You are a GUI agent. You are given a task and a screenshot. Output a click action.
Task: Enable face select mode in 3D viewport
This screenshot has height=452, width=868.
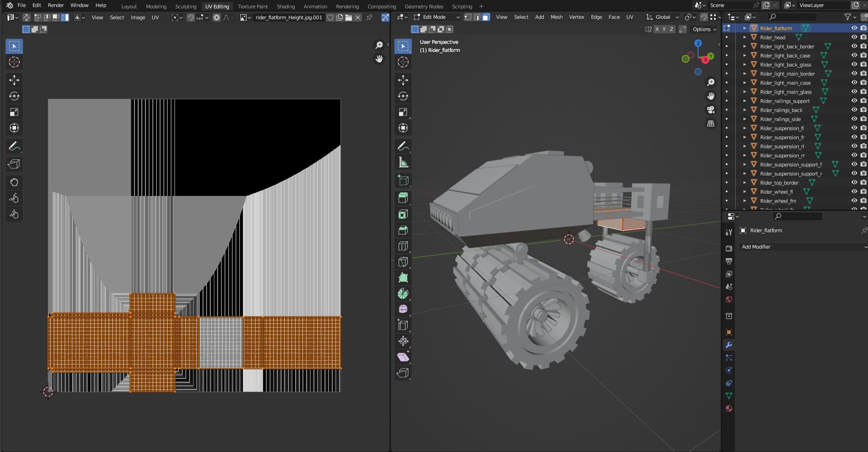[486, 17]
